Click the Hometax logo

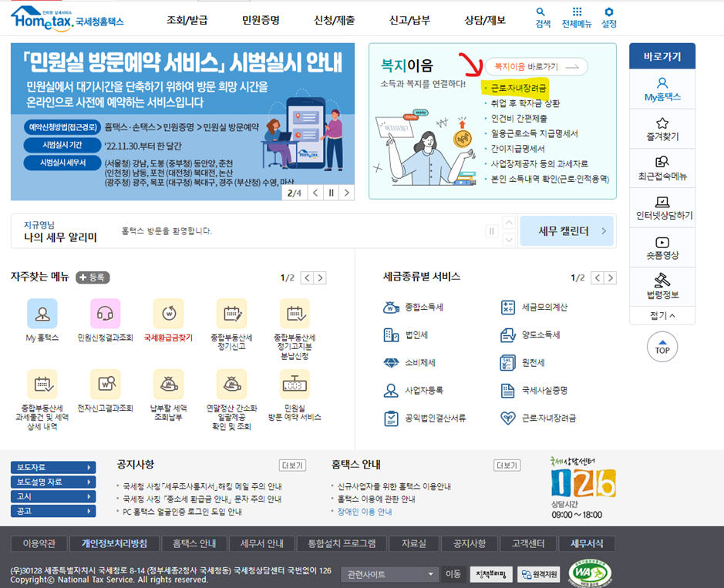point(67,18)
